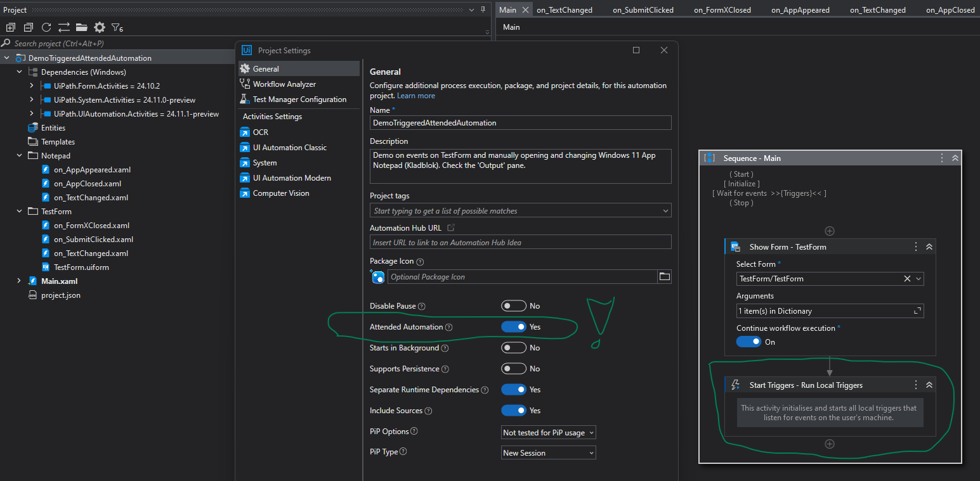Switch to the on_SubmitClicked tab
This screenshot has height=481, width=980.
pos(643,10)
